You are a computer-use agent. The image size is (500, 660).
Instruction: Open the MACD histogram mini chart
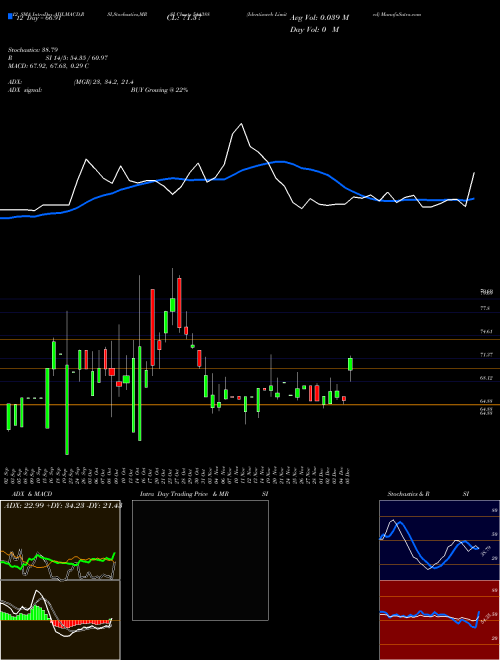point(60,620)
